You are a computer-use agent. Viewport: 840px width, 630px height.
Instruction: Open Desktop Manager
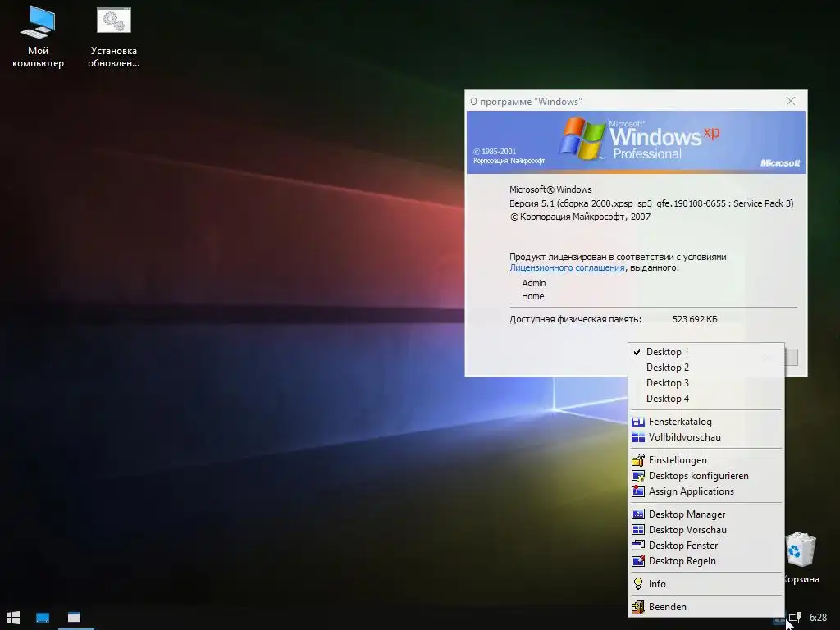(x=705, y=514)
